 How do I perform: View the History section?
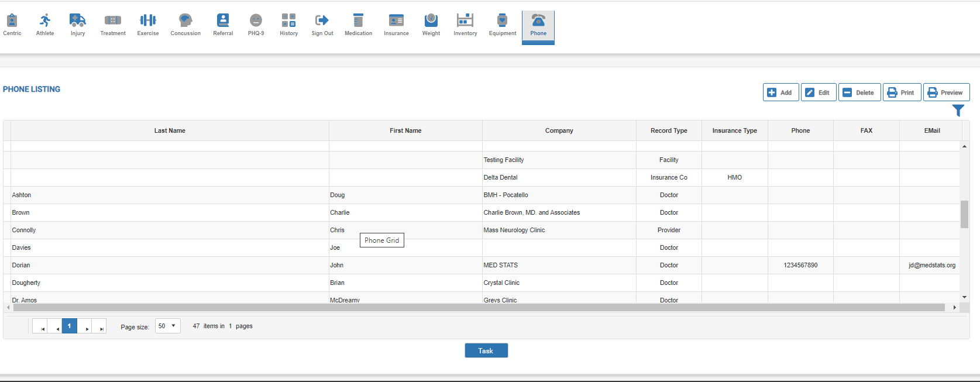(288, 25)
